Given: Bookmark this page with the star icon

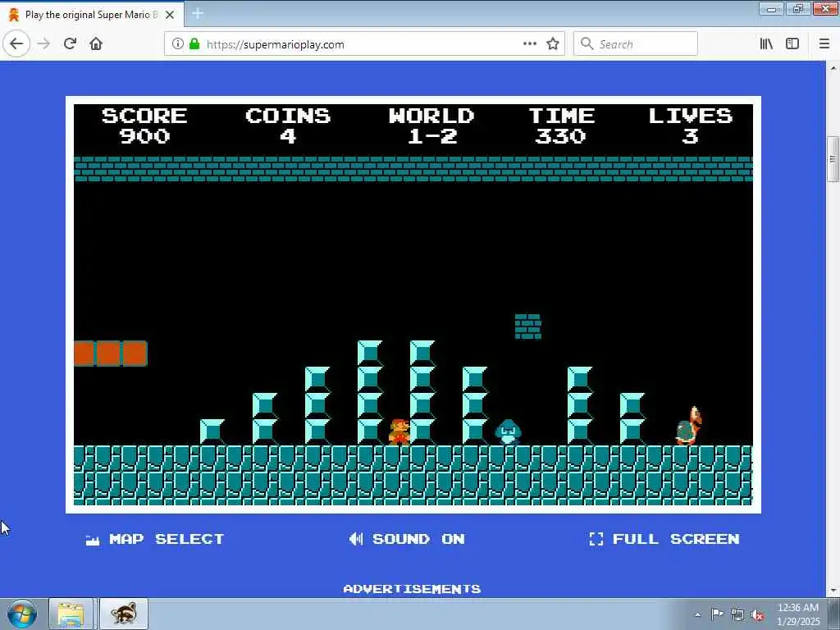Looking at the screenshot, I should pos(553,44).
